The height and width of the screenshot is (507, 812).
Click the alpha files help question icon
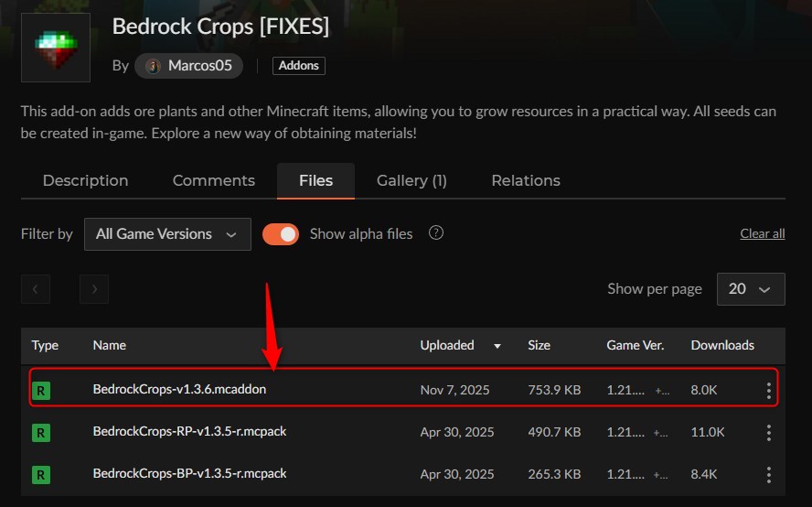[436, 232]
